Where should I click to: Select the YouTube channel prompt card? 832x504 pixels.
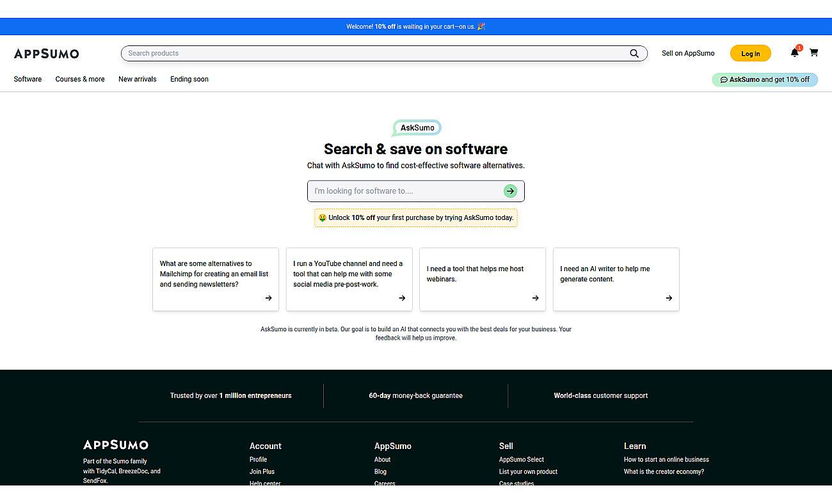pos(349,280)
